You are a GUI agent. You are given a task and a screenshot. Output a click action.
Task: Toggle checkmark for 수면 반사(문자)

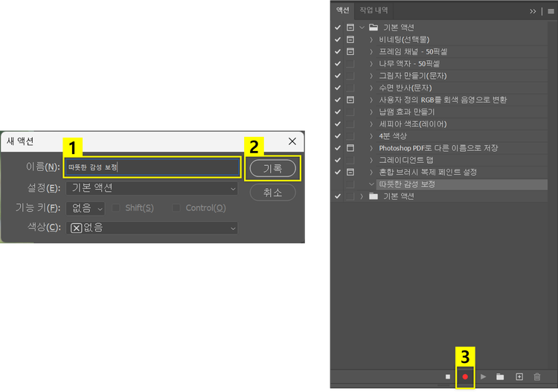click(338, 88)
